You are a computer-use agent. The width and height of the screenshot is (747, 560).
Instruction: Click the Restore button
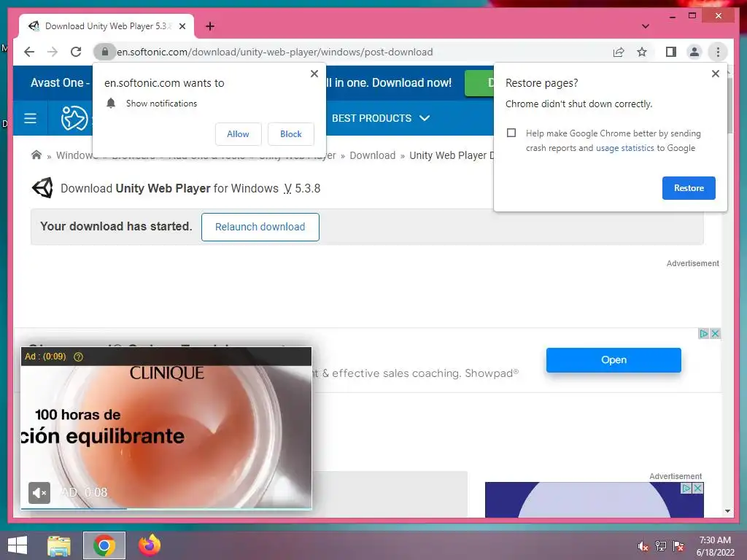tap(689, 188)
